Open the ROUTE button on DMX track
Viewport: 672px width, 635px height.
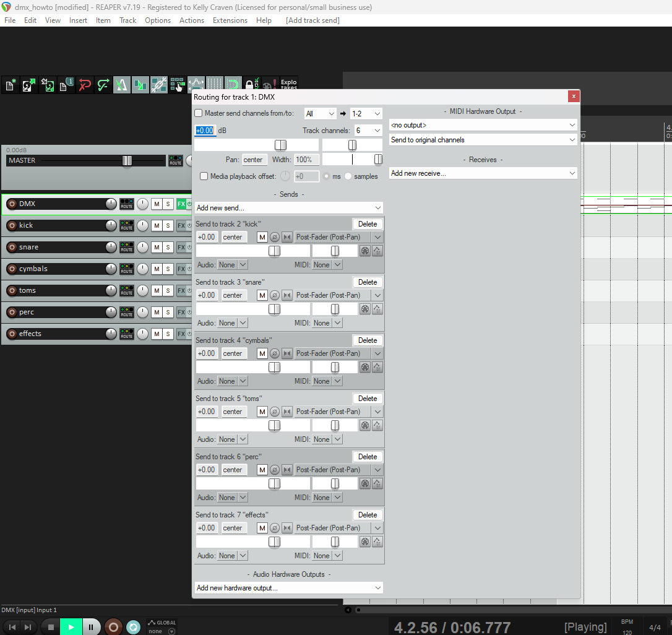tap(126, 204)
